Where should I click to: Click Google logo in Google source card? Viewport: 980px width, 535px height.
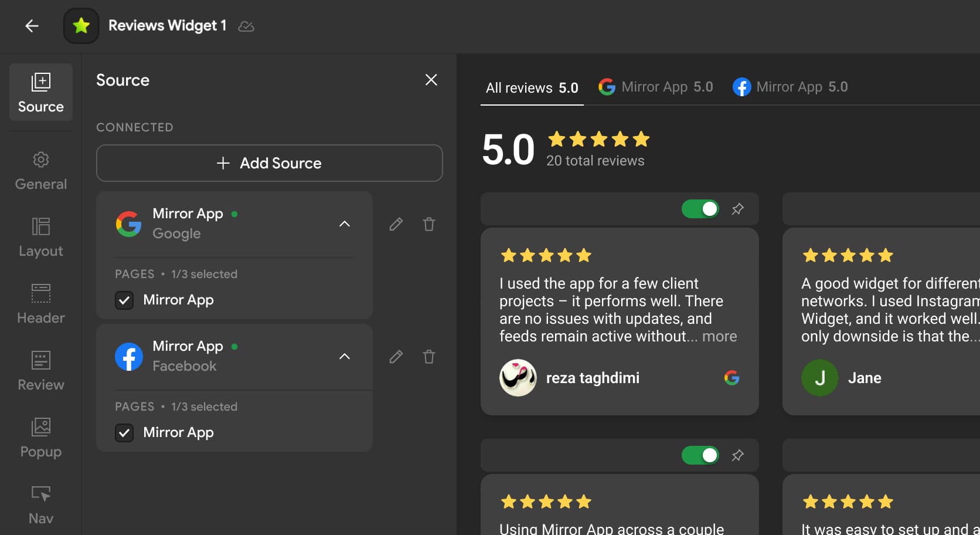click(x=129, y=224)
